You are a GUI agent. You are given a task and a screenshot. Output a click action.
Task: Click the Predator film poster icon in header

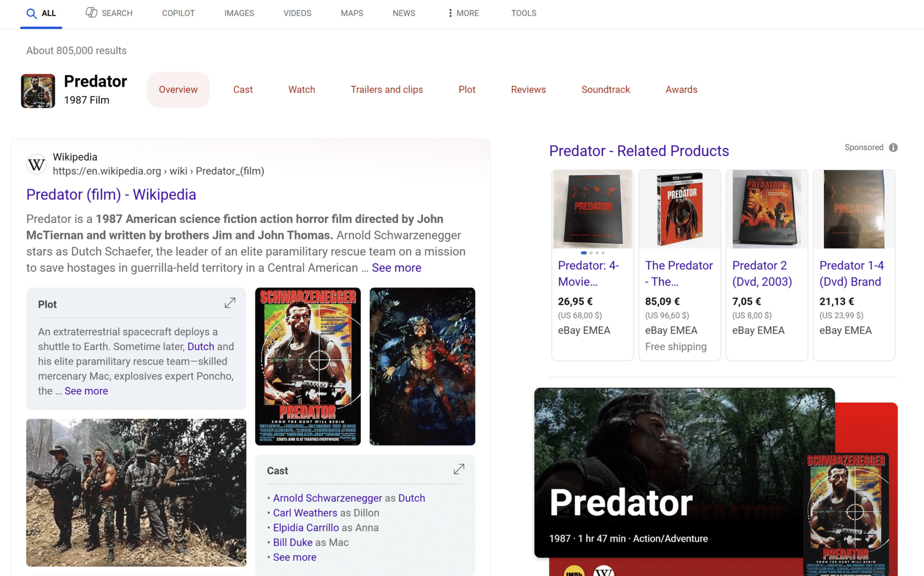[38, 91]
